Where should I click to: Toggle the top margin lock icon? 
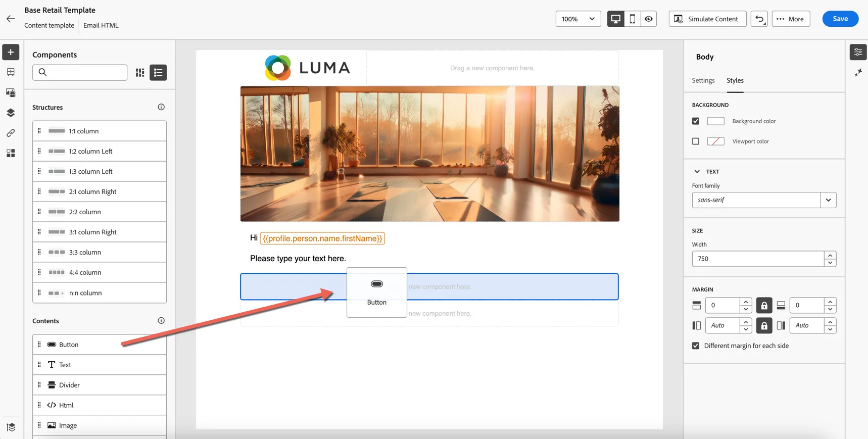click(x=764, y=305)
